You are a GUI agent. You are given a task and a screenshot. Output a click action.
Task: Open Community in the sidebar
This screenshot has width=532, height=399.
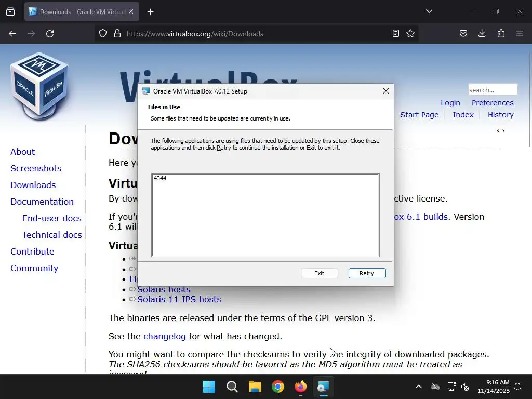[34, 268]
